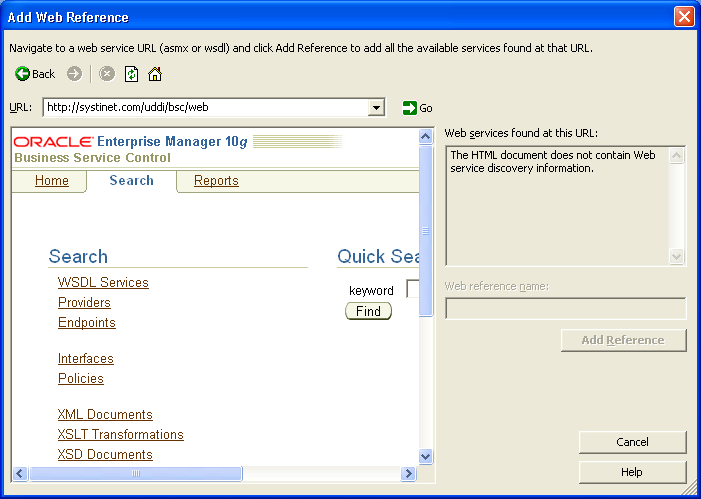This screenshot has width=701, height=499.
Task: Close the Add Web Reference dialog
Action: (684, 17)
